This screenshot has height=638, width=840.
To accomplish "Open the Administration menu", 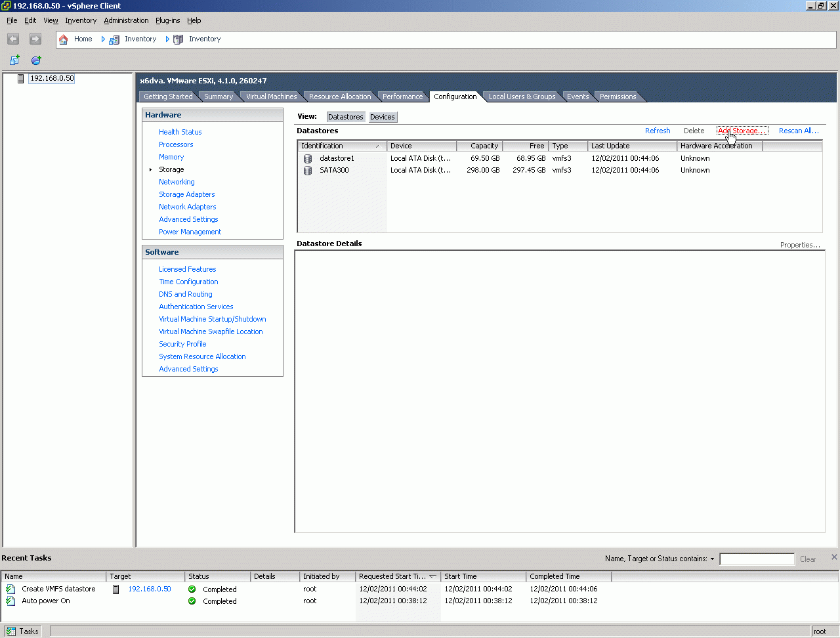I will click(x=126, y=20).
